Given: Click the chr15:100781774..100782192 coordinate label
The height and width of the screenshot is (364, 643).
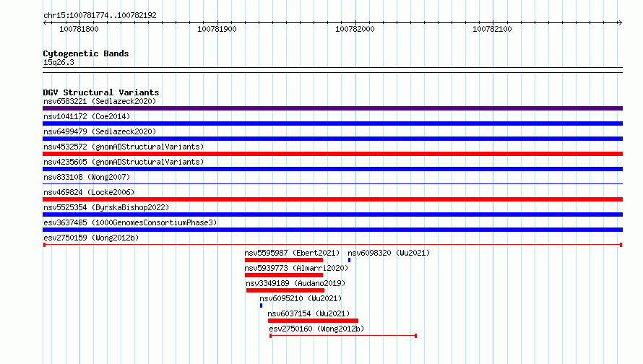Looking at the screenshot, I should point(100,15).
